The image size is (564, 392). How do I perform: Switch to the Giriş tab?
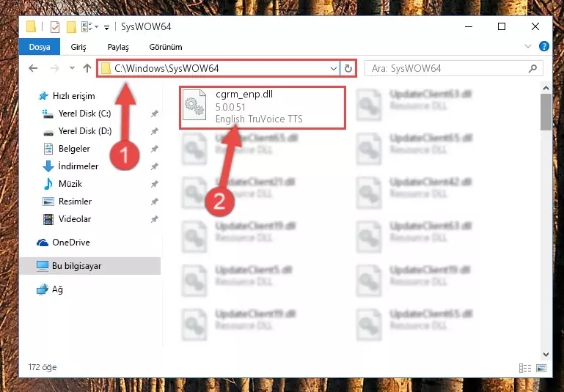point(78,47)
